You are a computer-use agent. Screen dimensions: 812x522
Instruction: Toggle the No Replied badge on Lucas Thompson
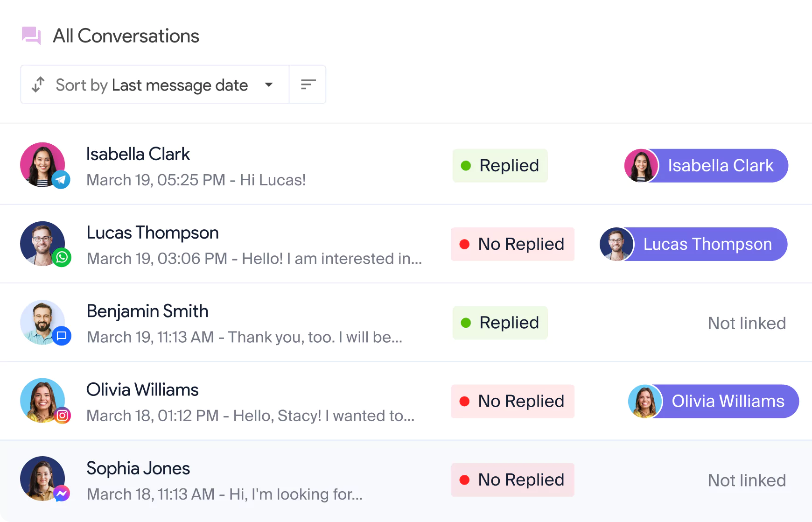pos(512,244)
